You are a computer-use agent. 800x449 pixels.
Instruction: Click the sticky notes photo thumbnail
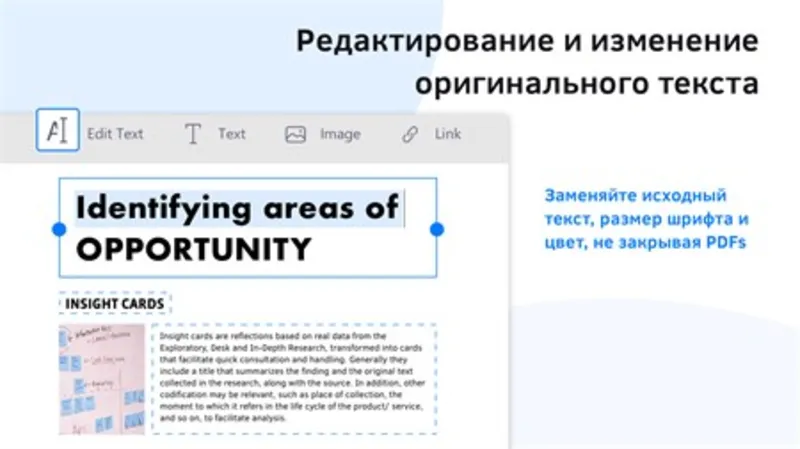[102, 379]
